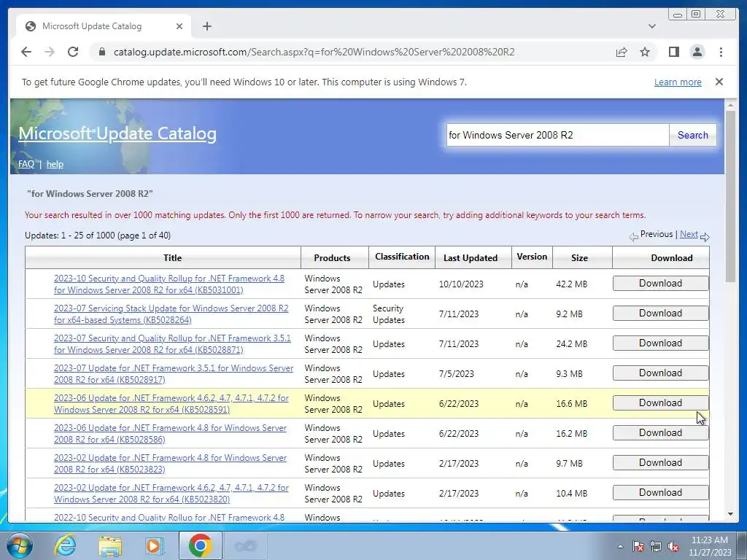This screenshot has height=560, width=747.
Task: Click the previous page arrow icon
Action: click(633, 237)
